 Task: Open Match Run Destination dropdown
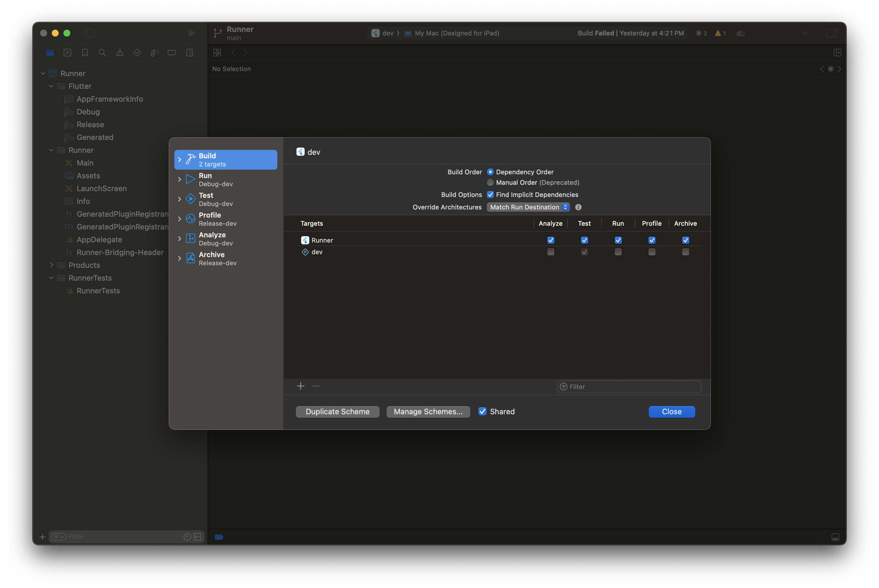click(528, 207)
